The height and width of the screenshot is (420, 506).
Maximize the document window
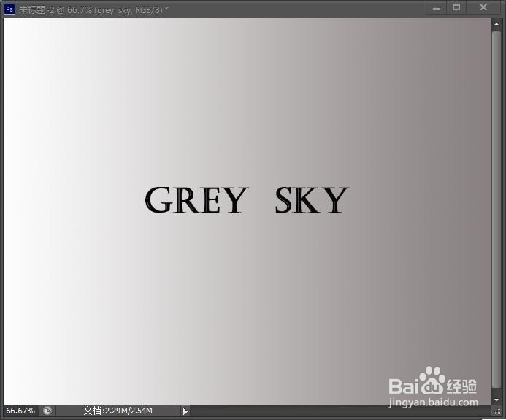pyautogui.click(x=456, y=8)
